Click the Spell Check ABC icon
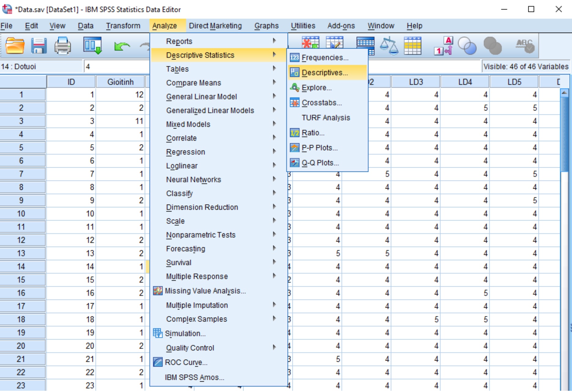Image resolution: width=572 pixels, height=392 pixels. [525, 46]
